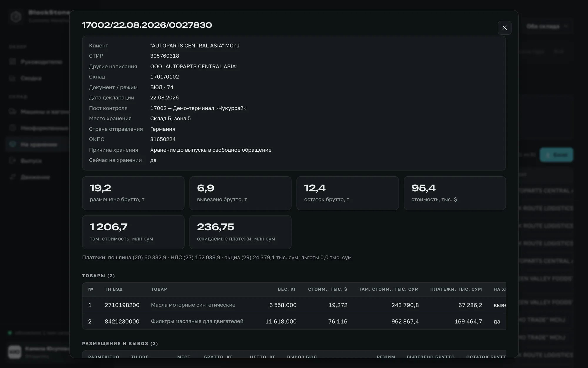Viewport: 588px width, 368px height.
Task: Select storage reason 'Хранение до выпуска в свободное обращение'
Action: [x=211, y=150]
